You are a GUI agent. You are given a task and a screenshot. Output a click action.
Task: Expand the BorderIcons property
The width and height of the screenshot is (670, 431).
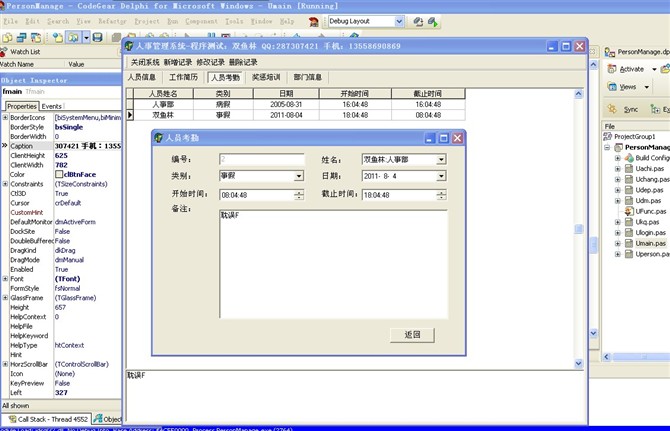point(5,117)
